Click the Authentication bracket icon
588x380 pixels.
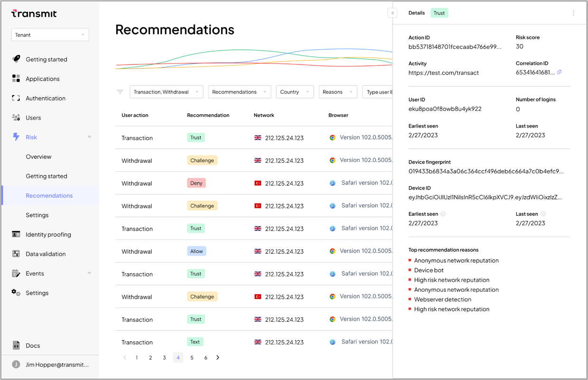16,98
